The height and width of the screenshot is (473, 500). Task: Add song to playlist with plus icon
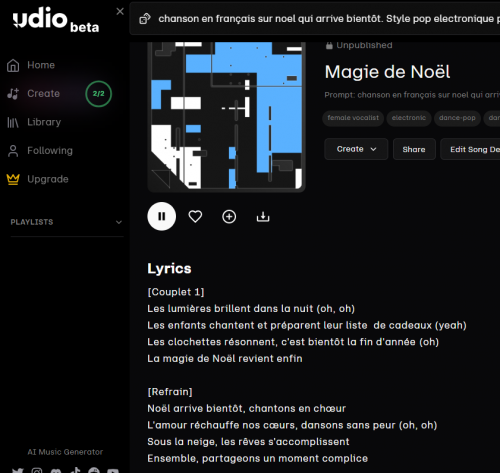pyautogui.click(x=229, y=217)
